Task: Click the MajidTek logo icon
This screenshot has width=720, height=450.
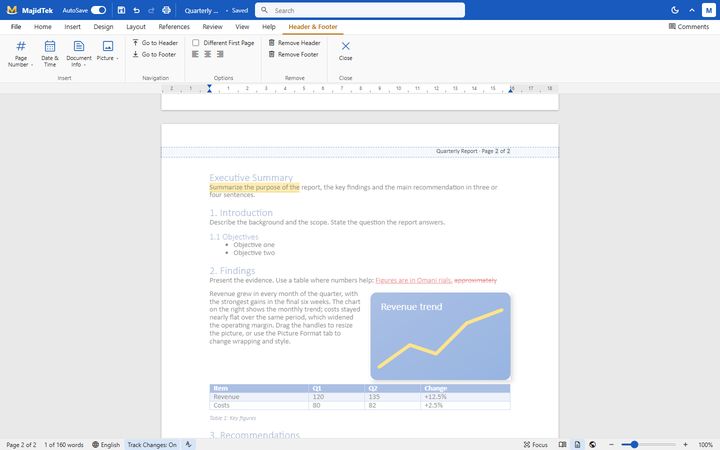Action: coord(12,10)
